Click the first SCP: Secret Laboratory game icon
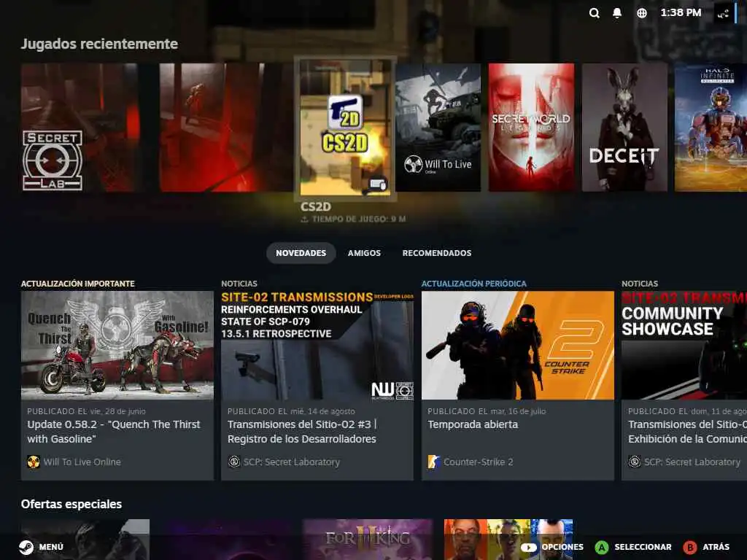747x560 pixels. click(x=234, y=462)
